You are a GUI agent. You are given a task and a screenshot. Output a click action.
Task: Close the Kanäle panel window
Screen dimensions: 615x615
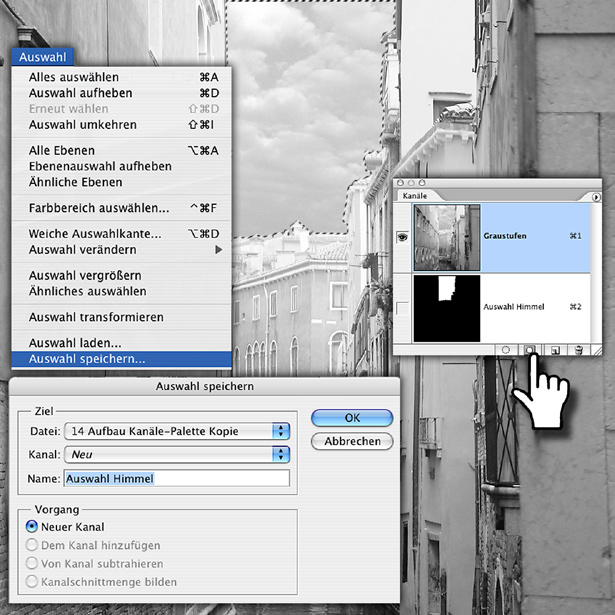coord(400,183)
